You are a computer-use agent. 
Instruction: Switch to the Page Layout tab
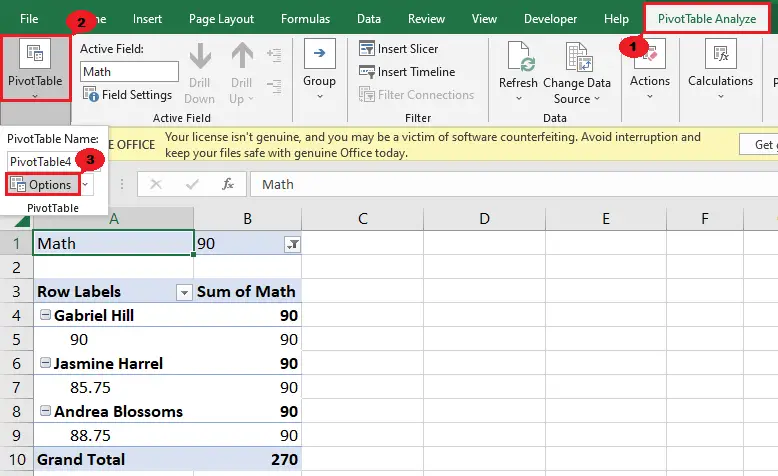[x=221, y=19]
